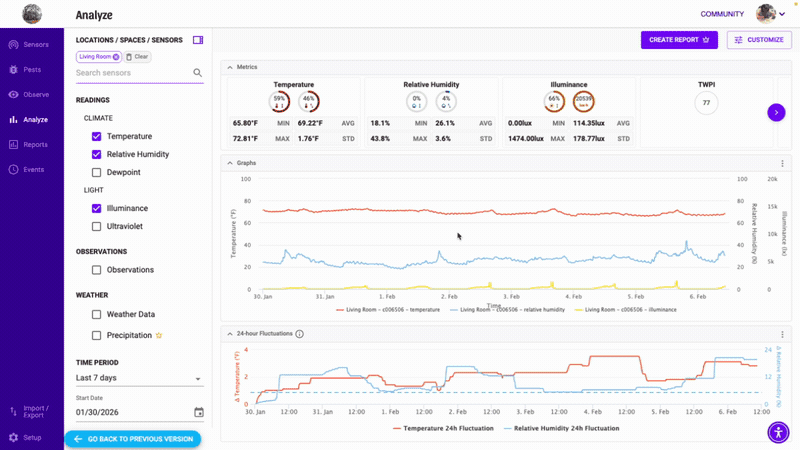
Task: Click into the Search sensors field
Action: click(130, 73)
